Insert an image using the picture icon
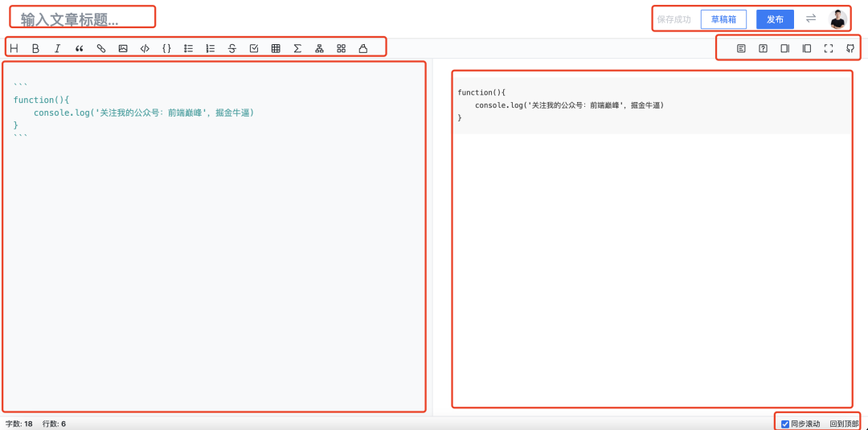Image resolution: width=868 pixels, height=430 pixels. [x=123, y=49]
